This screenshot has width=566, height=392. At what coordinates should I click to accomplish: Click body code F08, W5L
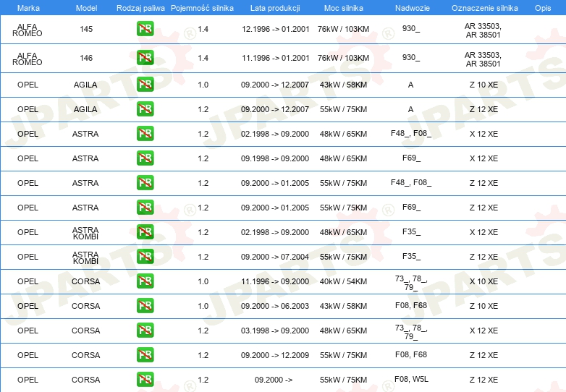(411, 380)
